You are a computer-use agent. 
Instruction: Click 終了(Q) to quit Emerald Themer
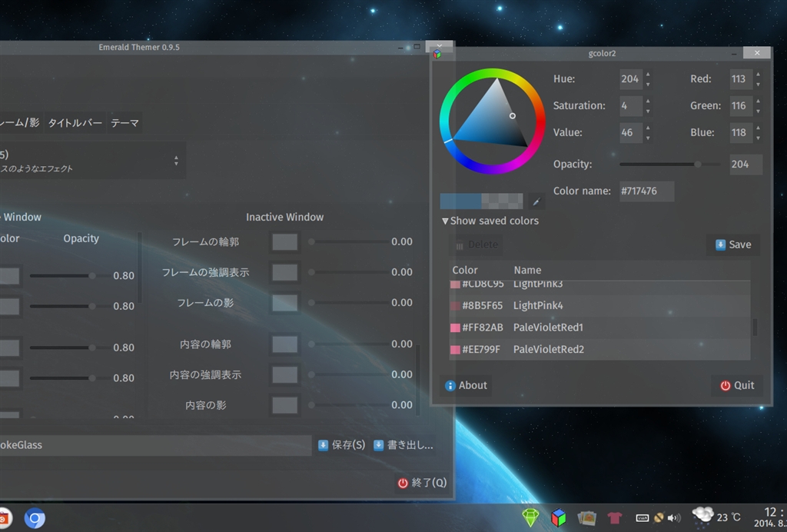coord(422,483)
